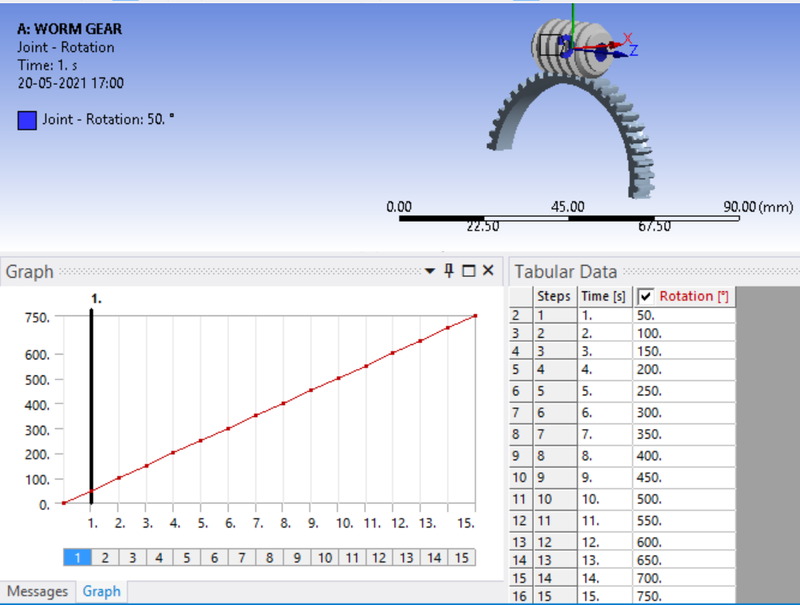The height and width of the screenshot is (605, 800).
Task: Click the Z axis on the viewport triad
Action: [x=633, y=50]
